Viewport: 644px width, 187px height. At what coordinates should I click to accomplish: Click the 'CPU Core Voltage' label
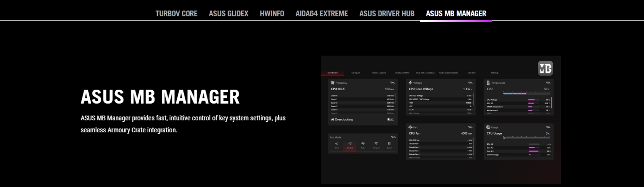421,89
